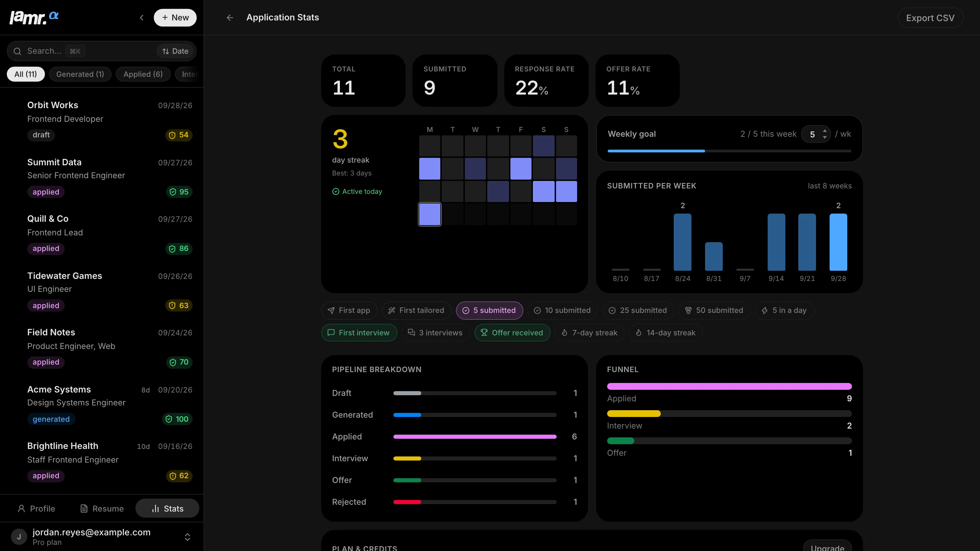Click the 50 submitted achievement badge

click(714, 310)
